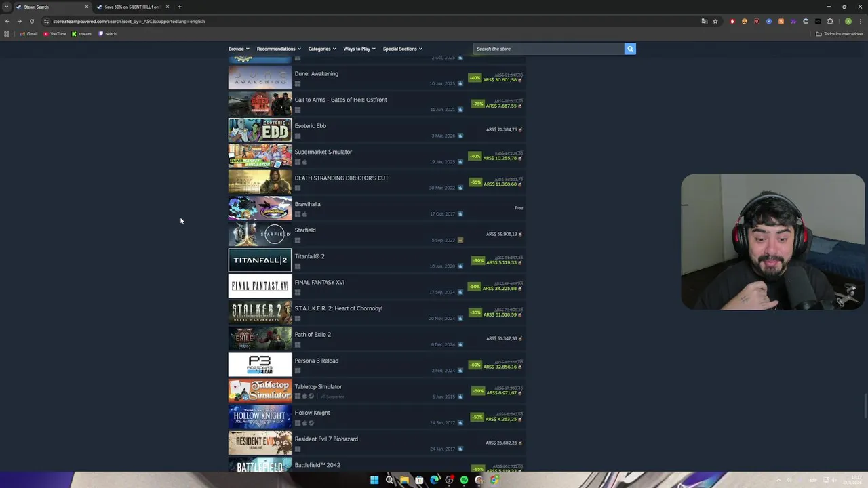The width and height of the screenshot is (868, 488).
Task: Launch Microsoft Edge from the taskbar
Action: click(x=434, y=480)
